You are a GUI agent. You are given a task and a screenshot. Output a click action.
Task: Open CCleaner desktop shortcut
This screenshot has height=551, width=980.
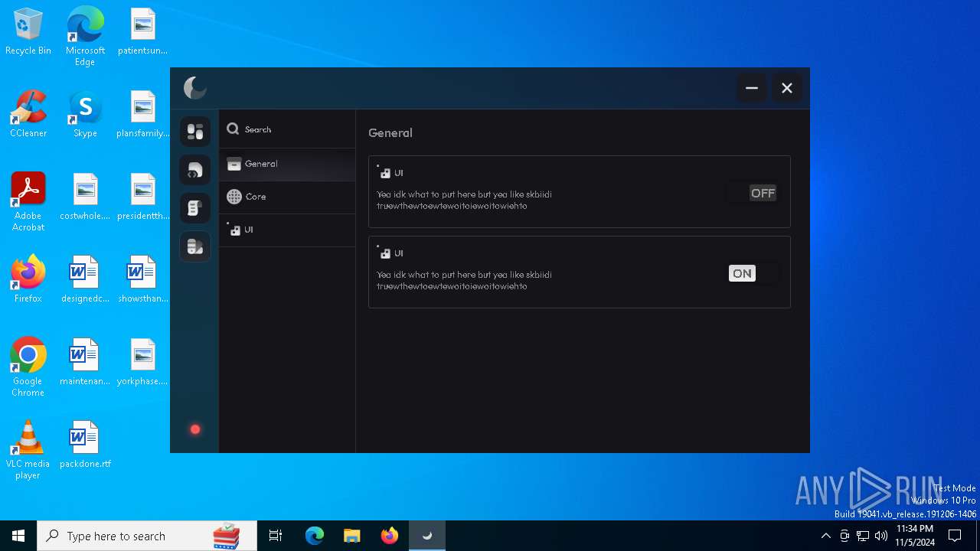click(28, 114)
